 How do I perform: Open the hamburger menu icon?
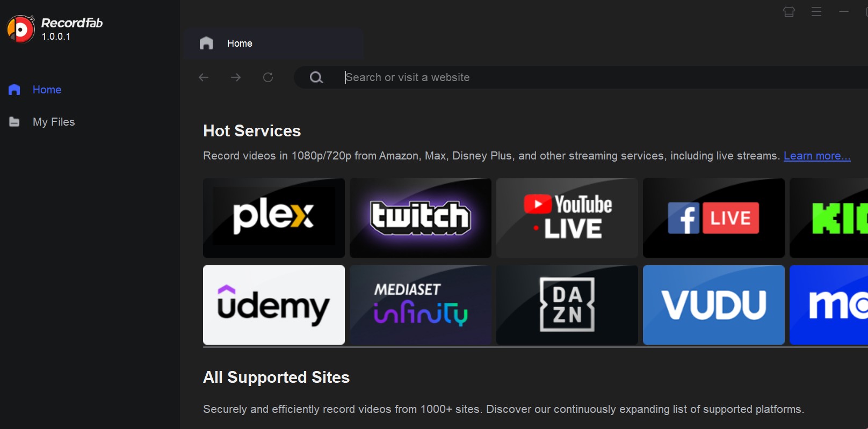click(x=816, y=12)
